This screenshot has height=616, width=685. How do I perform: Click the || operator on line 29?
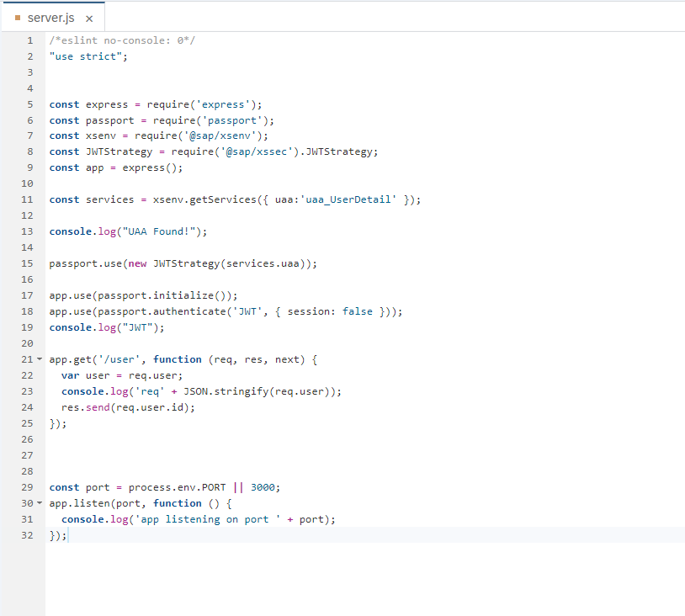(238, 487)
